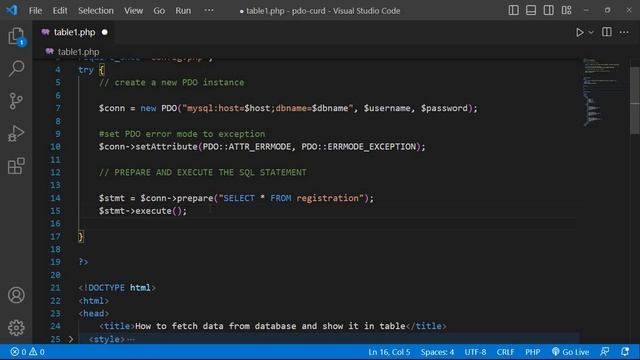Click the $stmt->execute() line
This screenshot has height=360, width=640.
click(x=143, y=211)
